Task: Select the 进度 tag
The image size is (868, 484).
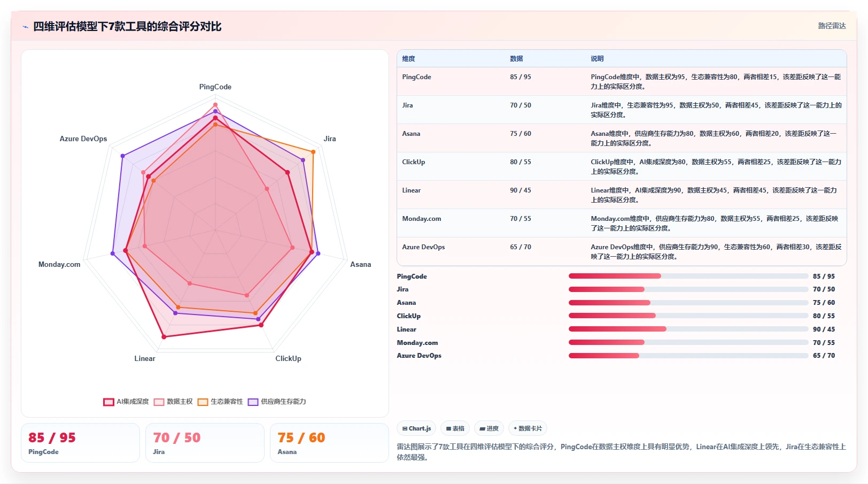Action: (x=489, y=428)
